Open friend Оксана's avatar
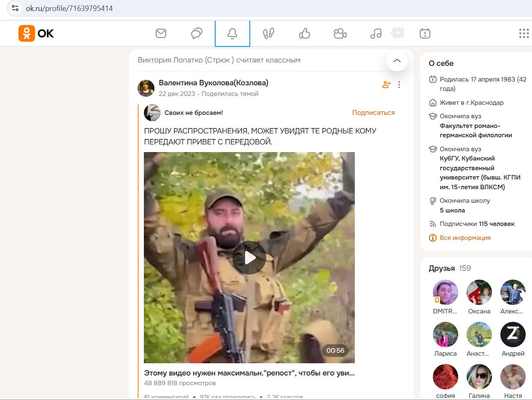The width and height of the screenshot is (532, 400). [479, 292]
